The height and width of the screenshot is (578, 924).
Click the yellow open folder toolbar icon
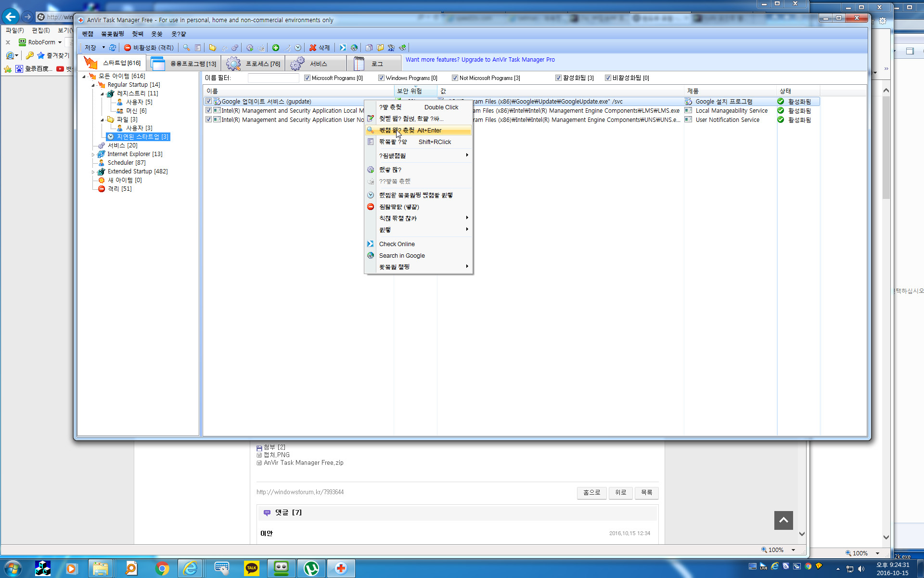tap(212, 48)
